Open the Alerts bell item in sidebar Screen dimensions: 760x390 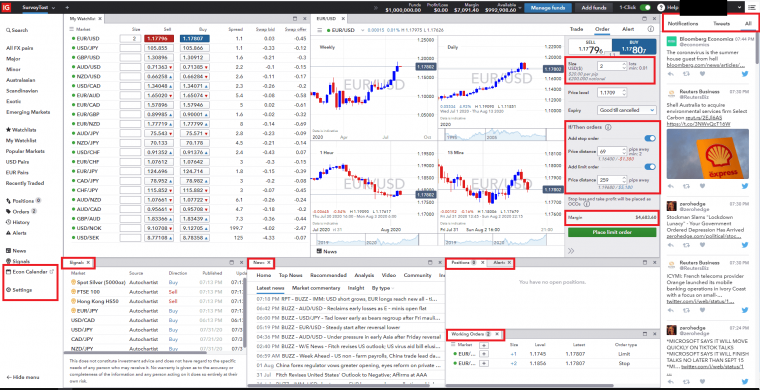[x=16, y=233]
